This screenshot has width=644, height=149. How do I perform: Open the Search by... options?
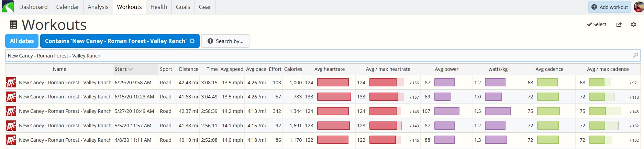point(225,41)
